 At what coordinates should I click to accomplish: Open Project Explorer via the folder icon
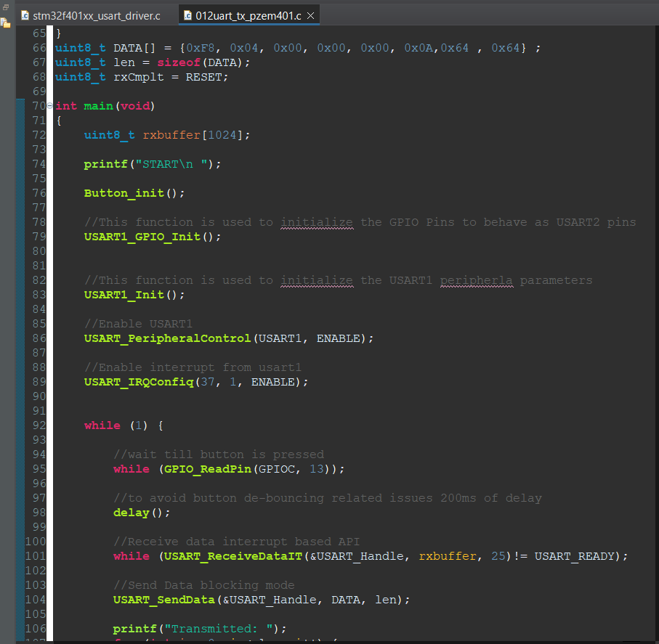coord(4,23)
